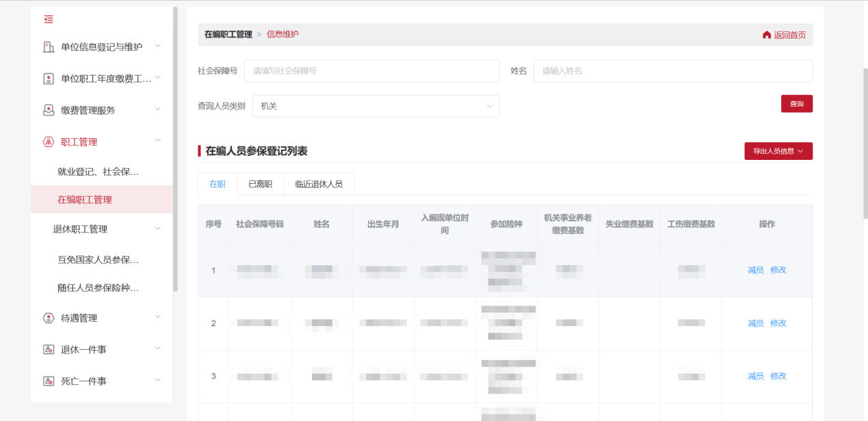Click the home icon beside 返回首页
The height and width of the screenshot is (421, 868).
coord(766,34)
